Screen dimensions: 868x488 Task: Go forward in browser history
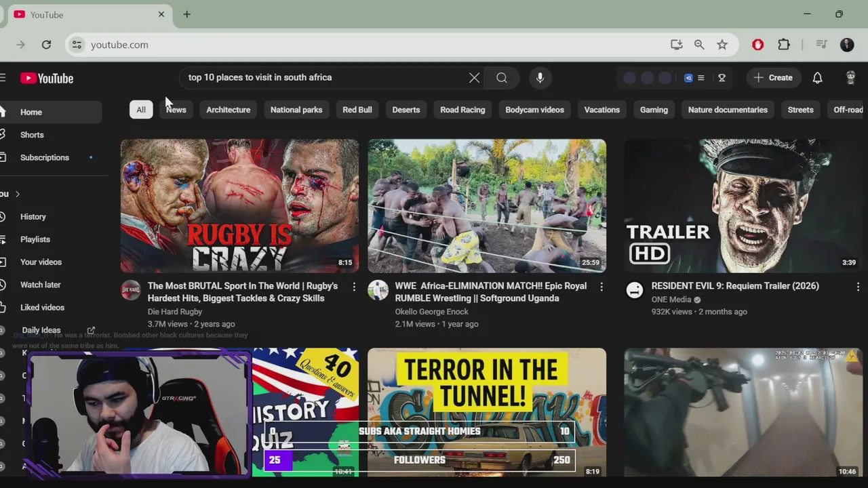(x=20, y=45)
